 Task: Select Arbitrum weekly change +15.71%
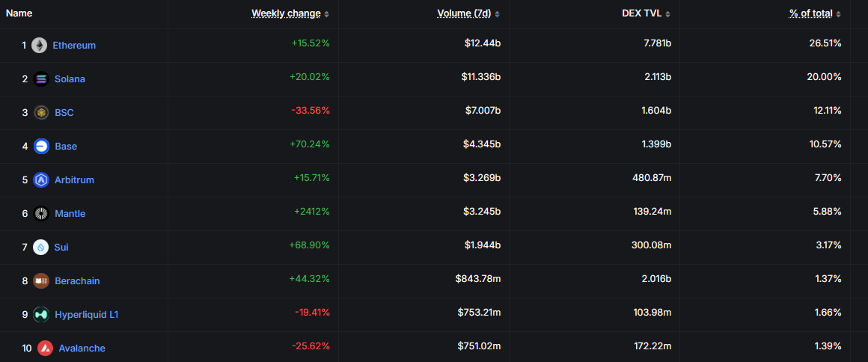[x=312, y=178]
